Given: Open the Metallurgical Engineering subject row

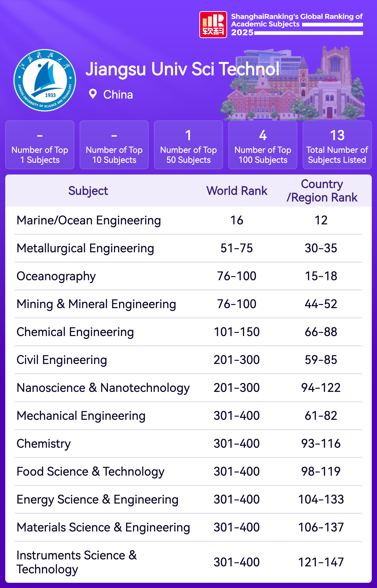Looking at the screenshot, I should point(85,248).
